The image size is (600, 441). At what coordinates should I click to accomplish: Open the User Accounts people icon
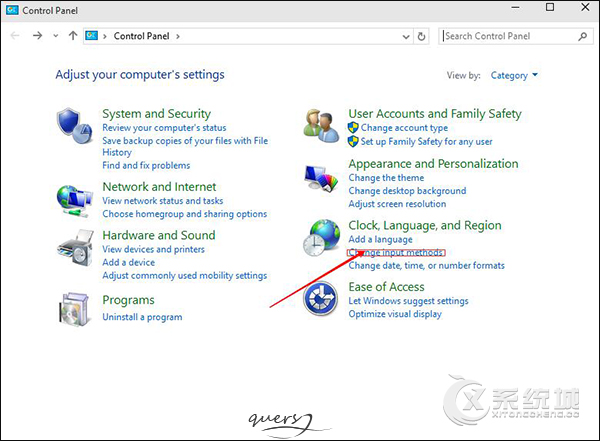(x=321, y=126)
